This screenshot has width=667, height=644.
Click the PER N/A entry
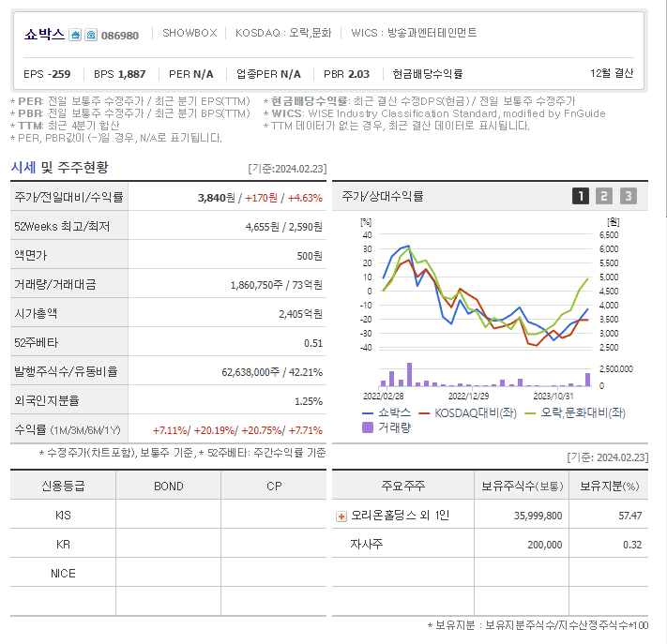click(x=191, y=74)
